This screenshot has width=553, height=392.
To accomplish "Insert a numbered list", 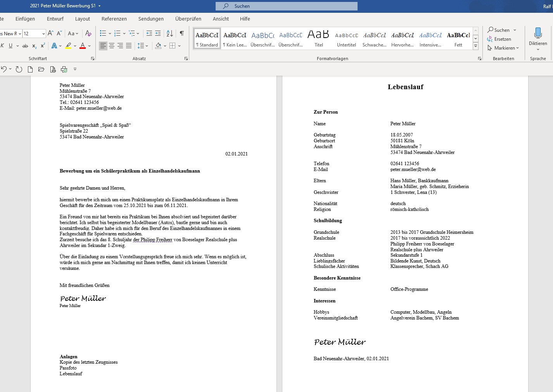I will pyautogui.click(x=118, y=33).
